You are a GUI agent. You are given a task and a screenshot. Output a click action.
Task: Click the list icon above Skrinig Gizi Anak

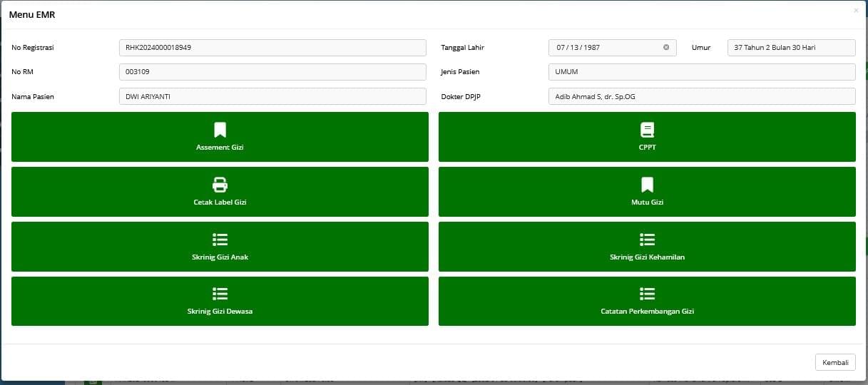tap(220, 240)
